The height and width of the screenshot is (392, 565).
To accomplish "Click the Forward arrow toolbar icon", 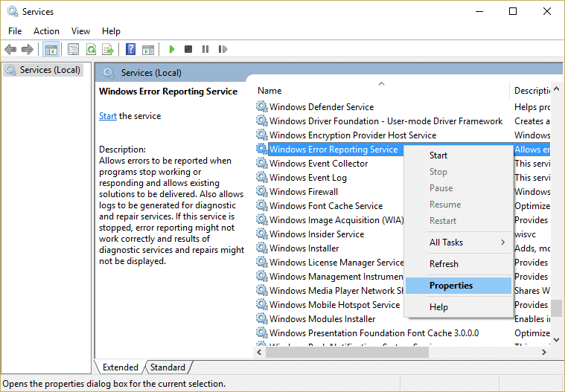I will click(x=28, y=49).
